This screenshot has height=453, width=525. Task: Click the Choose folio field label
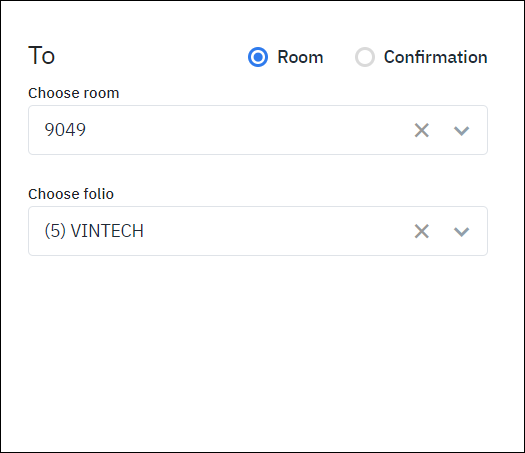(71, 194)
